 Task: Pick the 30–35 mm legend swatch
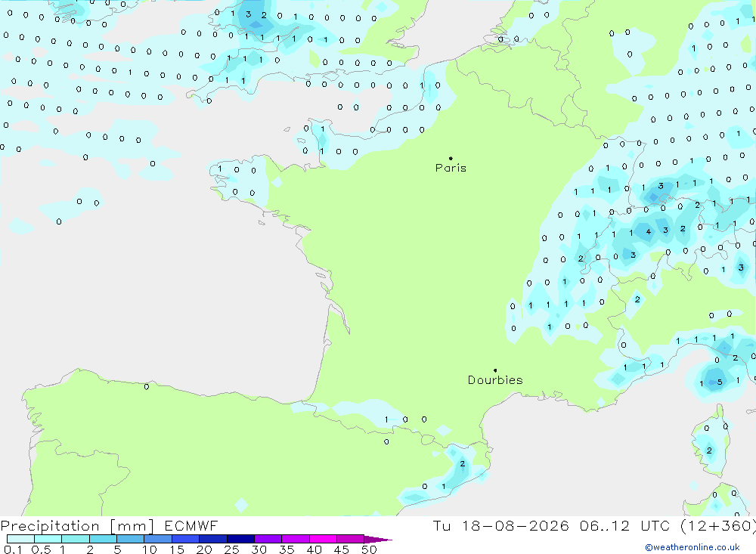(x=268, y=539)
